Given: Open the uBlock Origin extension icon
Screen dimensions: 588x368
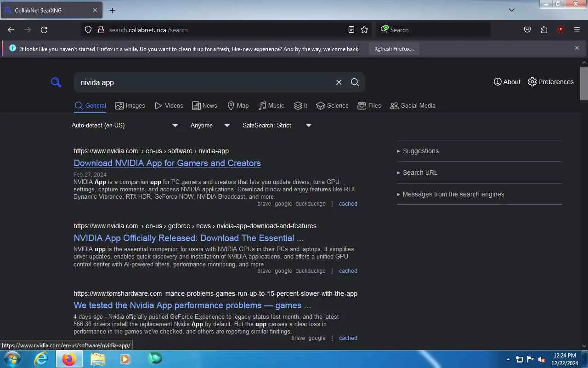Looking at the screenshot, I should point(560,29).
